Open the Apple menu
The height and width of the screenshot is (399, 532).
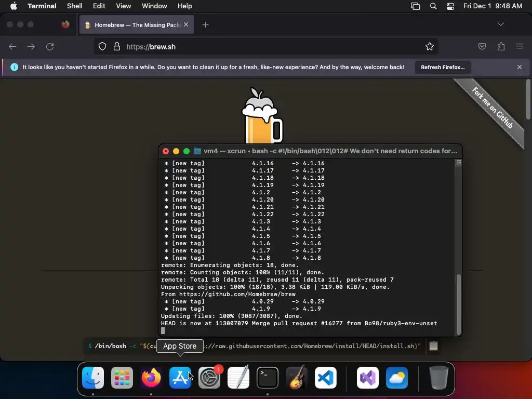14,6
